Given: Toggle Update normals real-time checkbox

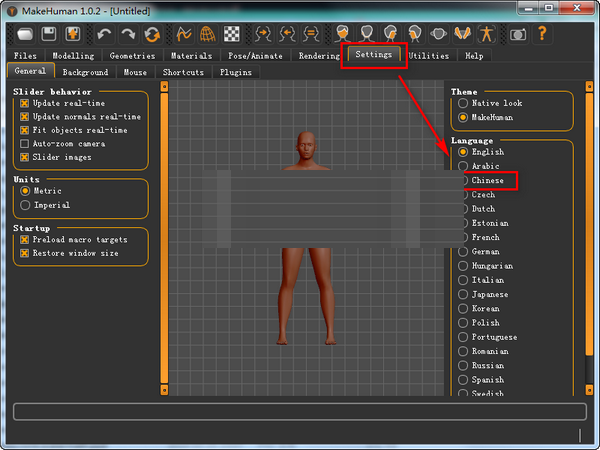Looking at the screenshot, I should (24, 117).
